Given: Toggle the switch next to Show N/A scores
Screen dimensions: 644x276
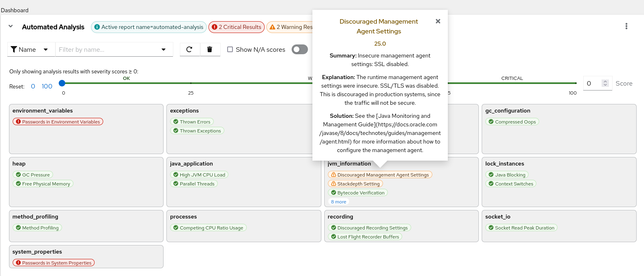Looking at the screenshot, I should pos(300,49).
